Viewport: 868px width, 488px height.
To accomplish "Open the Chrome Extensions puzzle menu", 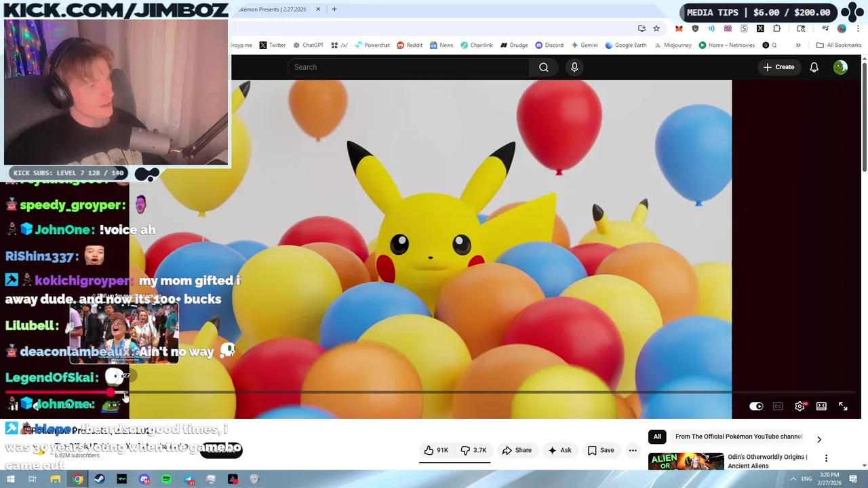I will tap(776, 28).
